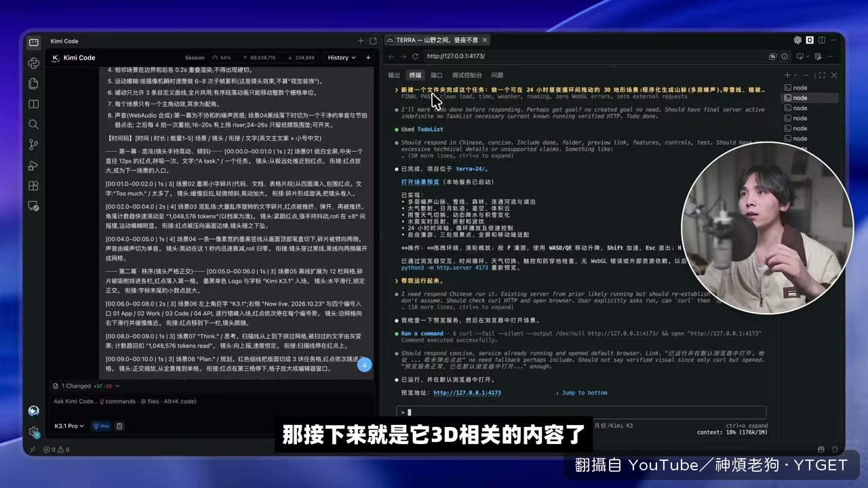This screenshot has height=488, width=868.
Task: Open the book-shaped icon in the activity bar
Action: 33,104
